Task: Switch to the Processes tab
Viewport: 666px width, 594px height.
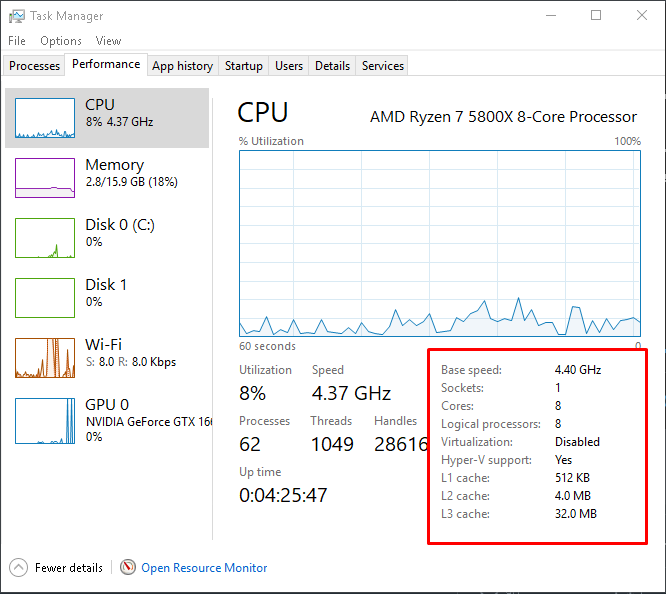Action: coord(34,66)
